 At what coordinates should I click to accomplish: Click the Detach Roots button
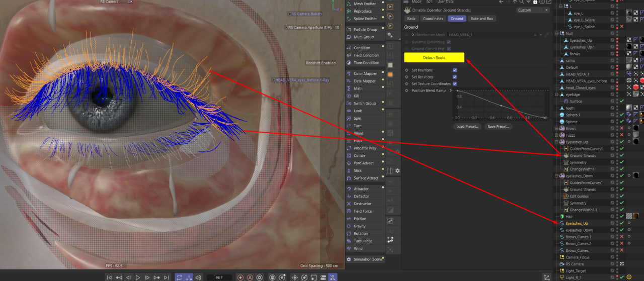click(434, 58)
